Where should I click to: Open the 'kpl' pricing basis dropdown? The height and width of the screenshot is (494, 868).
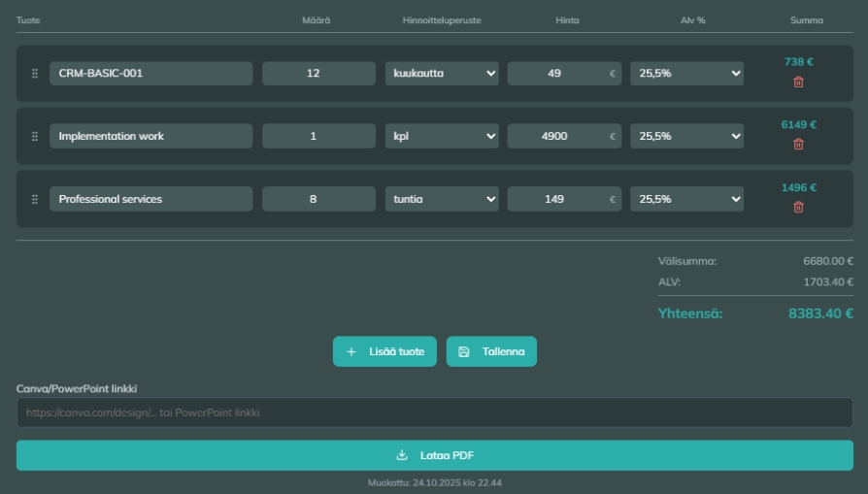point(441,137)
